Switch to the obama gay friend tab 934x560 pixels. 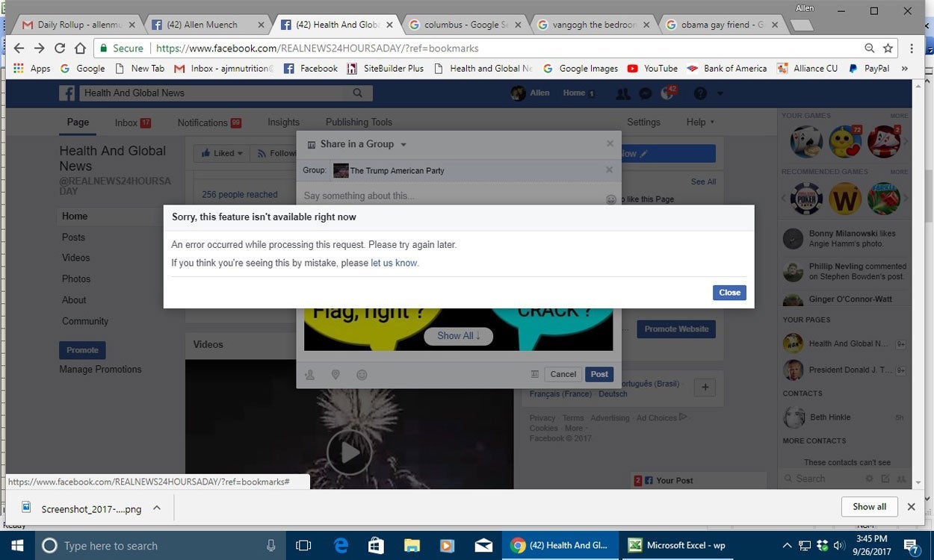723,25
